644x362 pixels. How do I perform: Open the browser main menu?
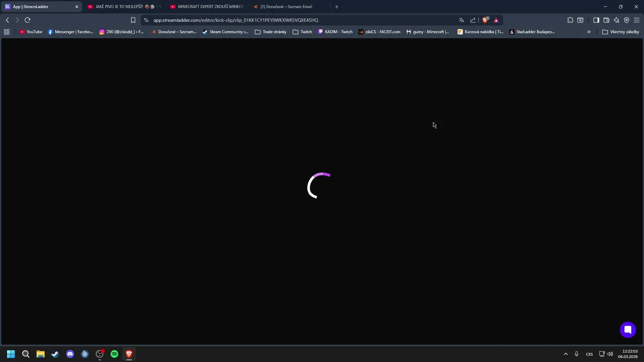tap(636, 20)
